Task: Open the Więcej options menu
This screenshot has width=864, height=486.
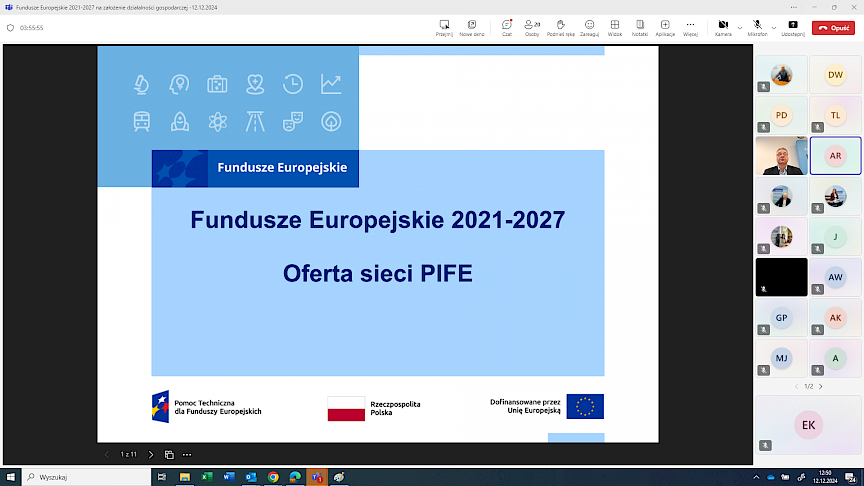Action: pos(690,28)
